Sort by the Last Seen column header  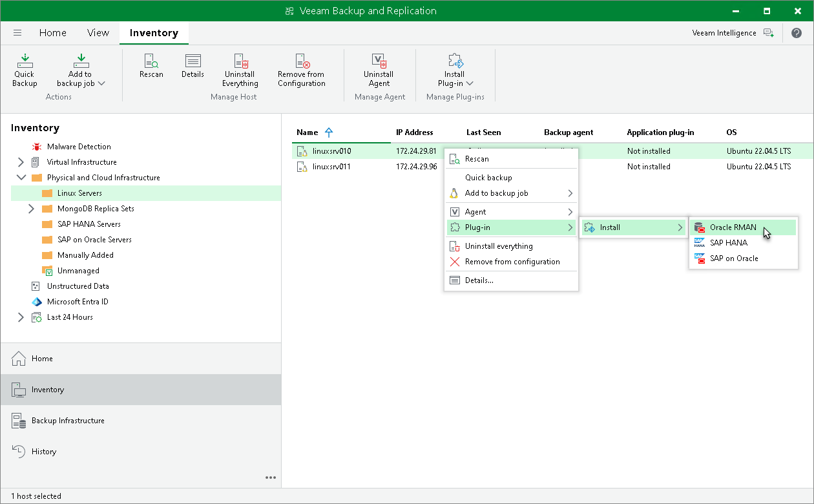(484, 132)
